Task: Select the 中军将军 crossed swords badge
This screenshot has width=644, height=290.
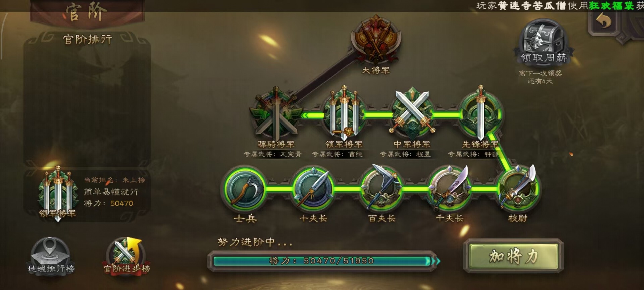Action: (412, 112)
